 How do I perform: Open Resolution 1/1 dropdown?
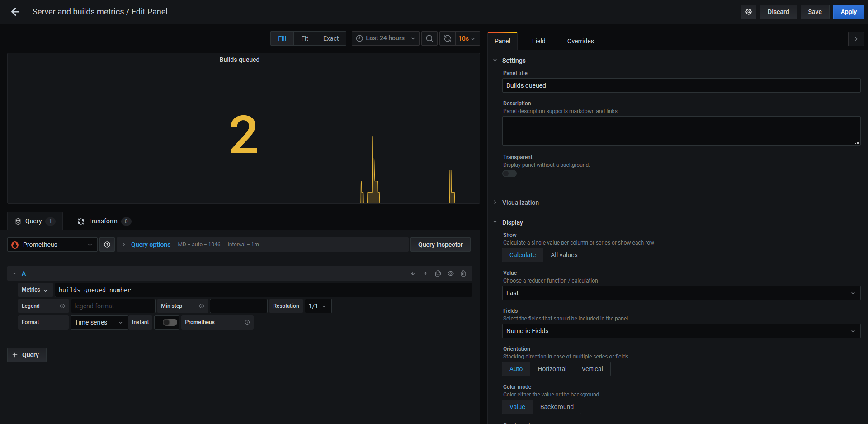click(318, 306)
